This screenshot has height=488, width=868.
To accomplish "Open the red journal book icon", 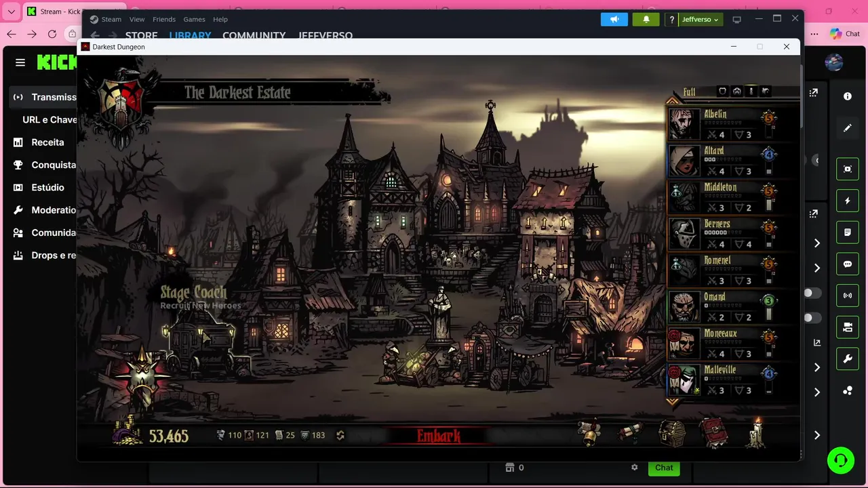I will tap(713, 433).
